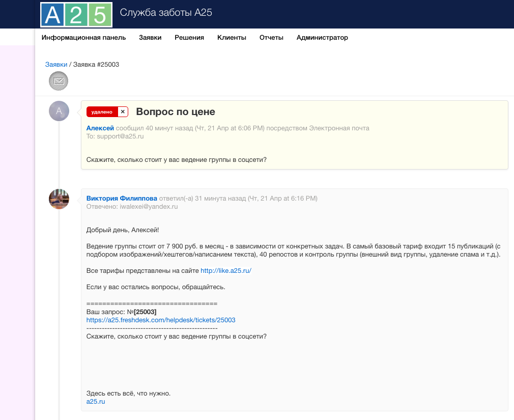
Task: Click Алексей's gray letter A avatar
Action: 59,111
